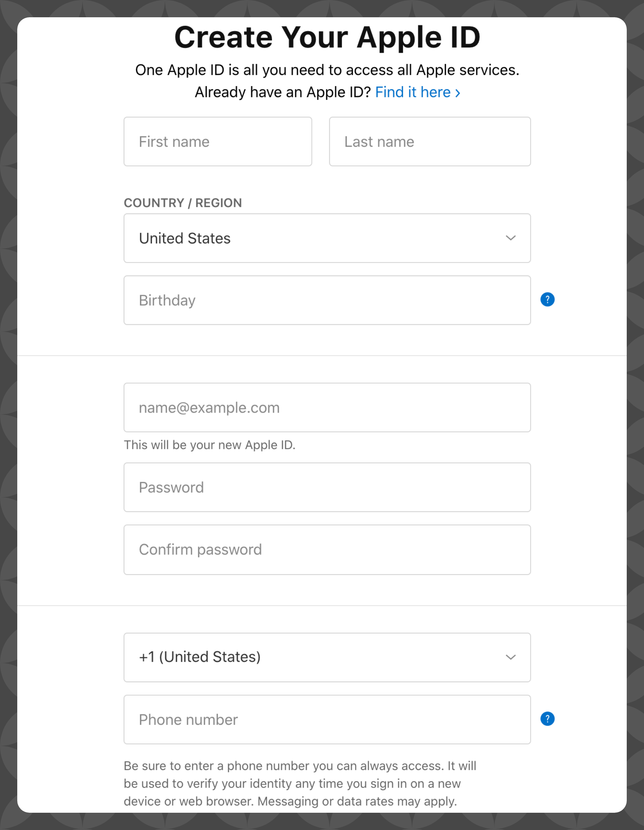Click inside the Last name field
644x830 pixels.
tap(429, 141)
